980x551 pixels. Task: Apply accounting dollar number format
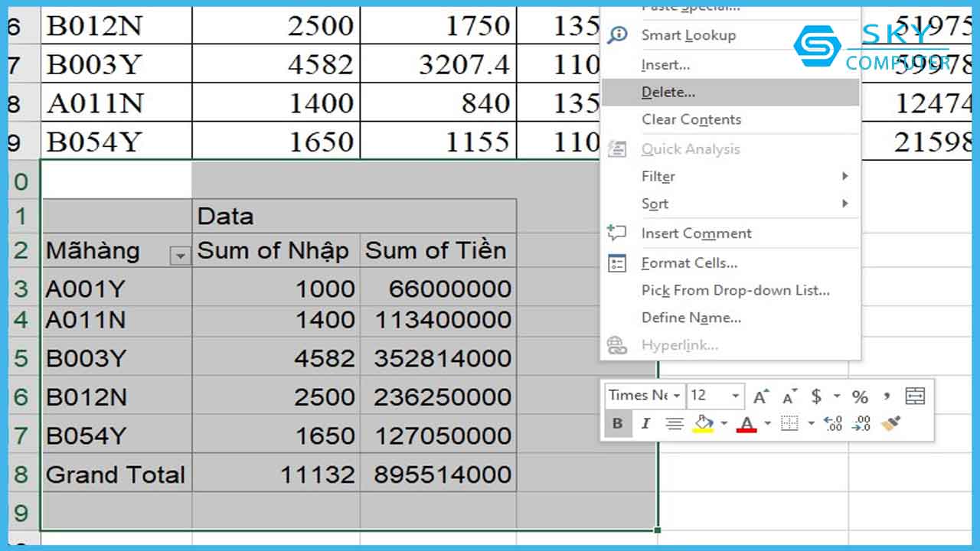click(x=816, y=396)
